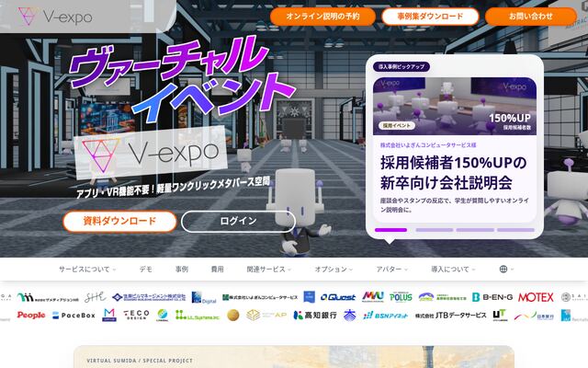Click the お問い合わせ button

pyautogui.click(x=531, y=17)
